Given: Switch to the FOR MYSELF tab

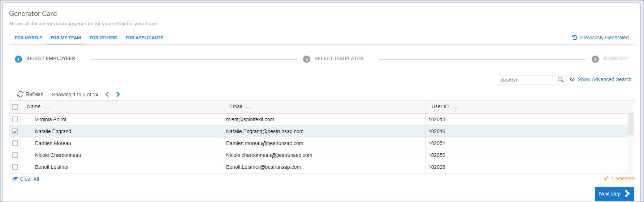Looking at the screenshot, I should click(x=28, y=38).
